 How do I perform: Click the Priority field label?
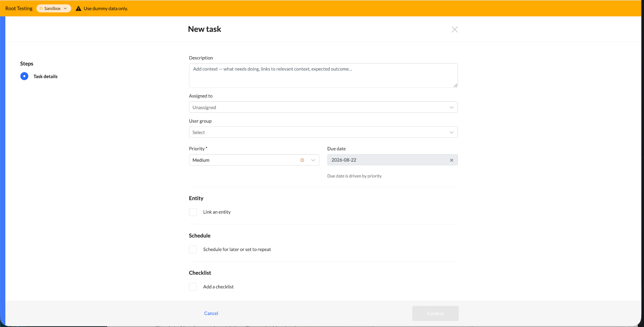198,149
